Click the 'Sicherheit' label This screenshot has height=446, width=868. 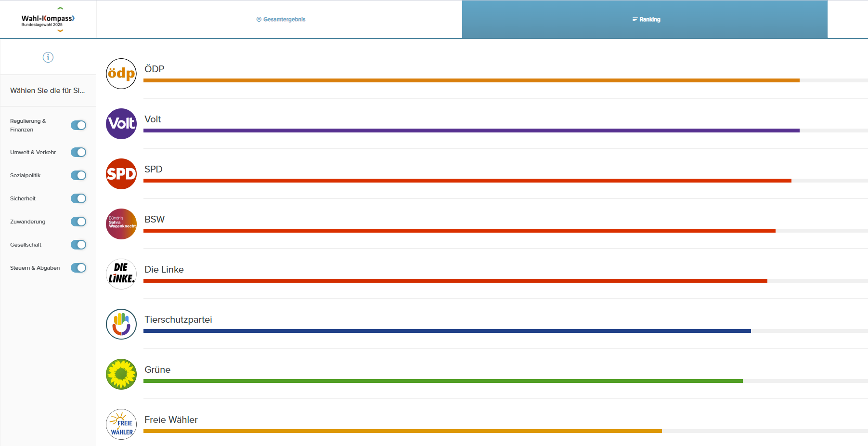(23, 198)
